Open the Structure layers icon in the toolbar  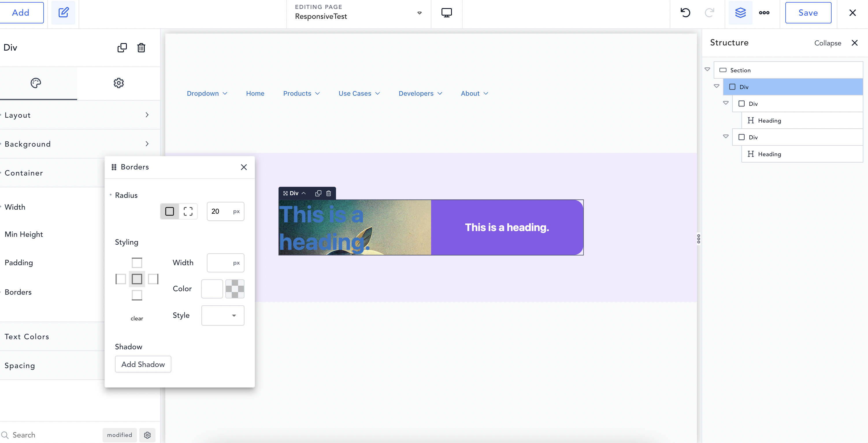point(740,13)
